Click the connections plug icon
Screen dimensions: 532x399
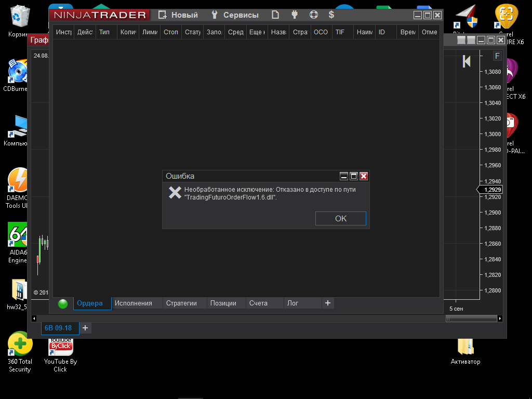tap(295, 15)
